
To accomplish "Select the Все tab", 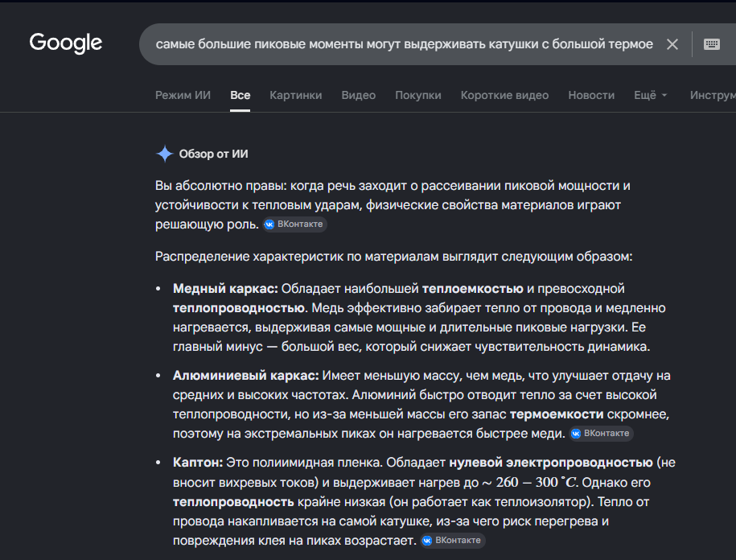I will click(x=240, y=95).
